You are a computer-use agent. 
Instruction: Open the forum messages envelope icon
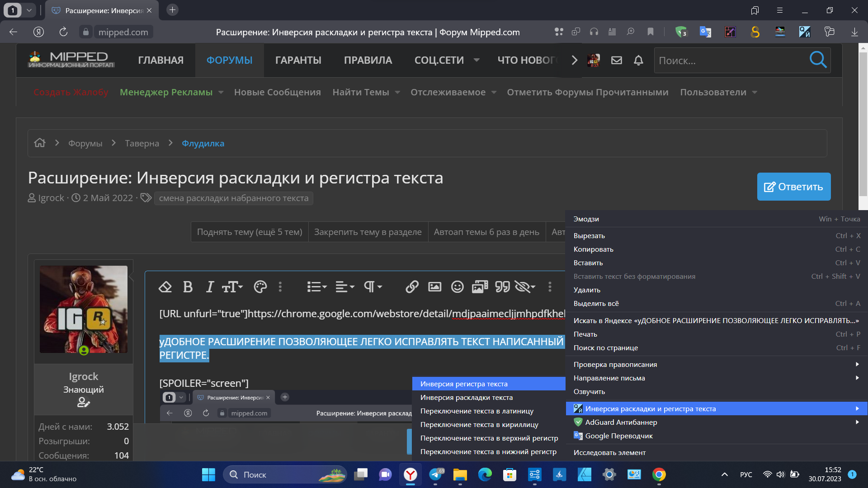[x=617, y=60]
